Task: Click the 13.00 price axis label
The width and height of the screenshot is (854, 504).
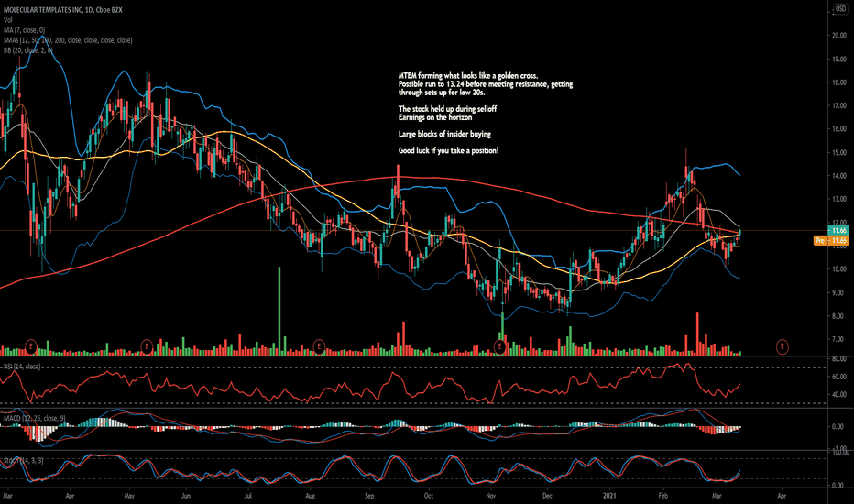Action: (x=838, y=200)
